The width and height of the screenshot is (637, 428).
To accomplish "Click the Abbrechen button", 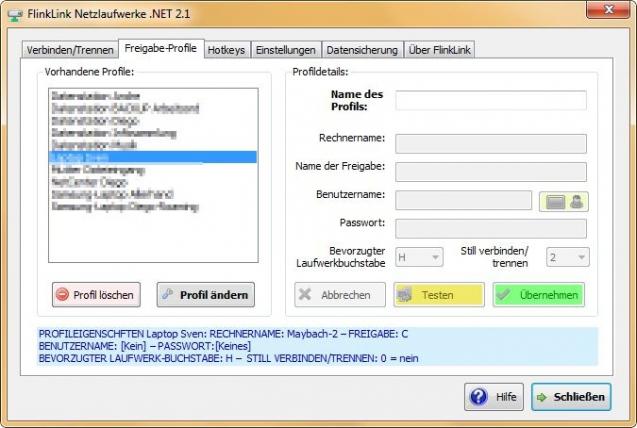I will tap(340, 295).
